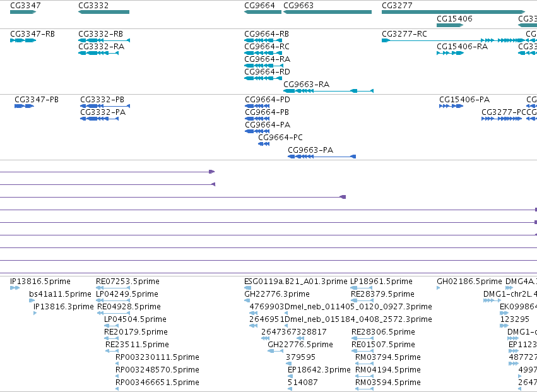Click the CG3332-RA transcript label
537x392 pixels.
point(102,47)
